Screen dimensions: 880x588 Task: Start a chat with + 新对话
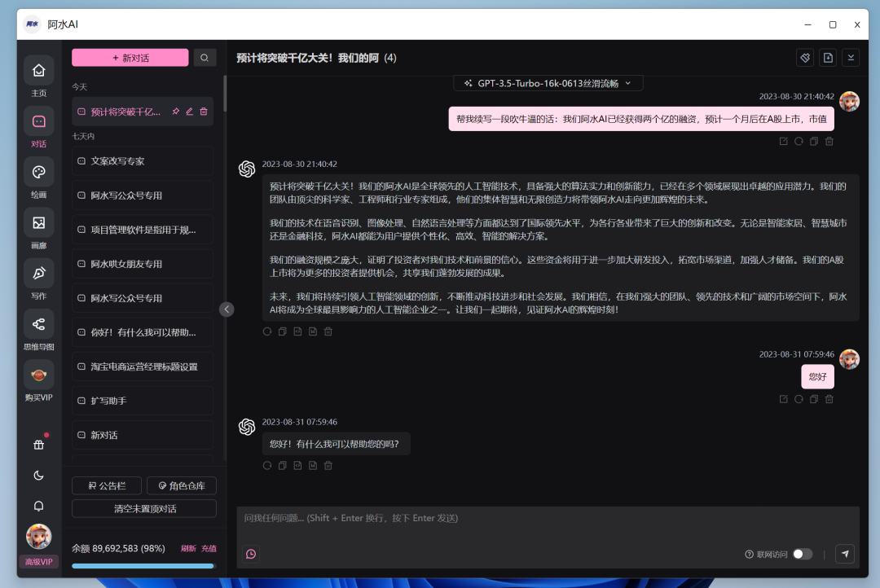coord(130,58)
